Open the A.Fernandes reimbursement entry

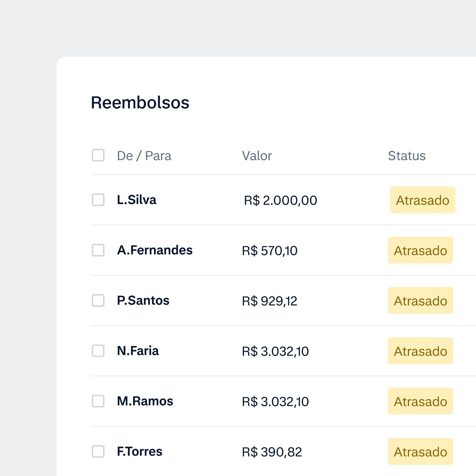pos(155,250)
